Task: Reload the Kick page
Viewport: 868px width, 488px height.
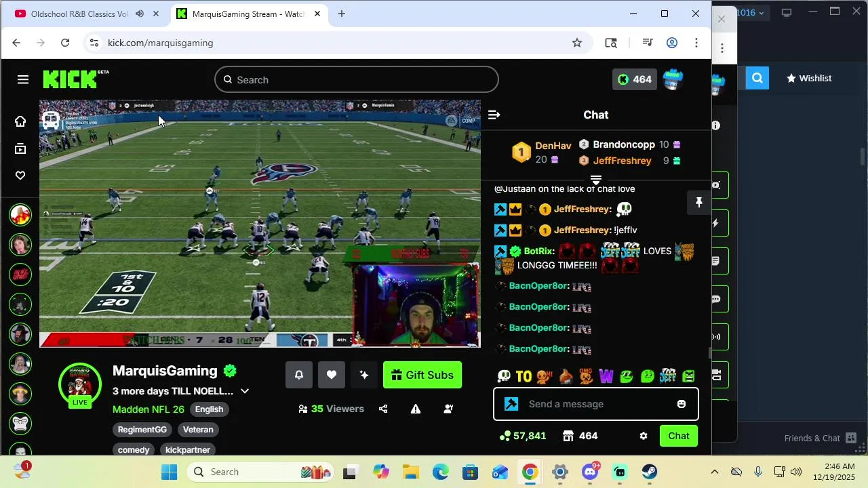Action: (65, 43)
